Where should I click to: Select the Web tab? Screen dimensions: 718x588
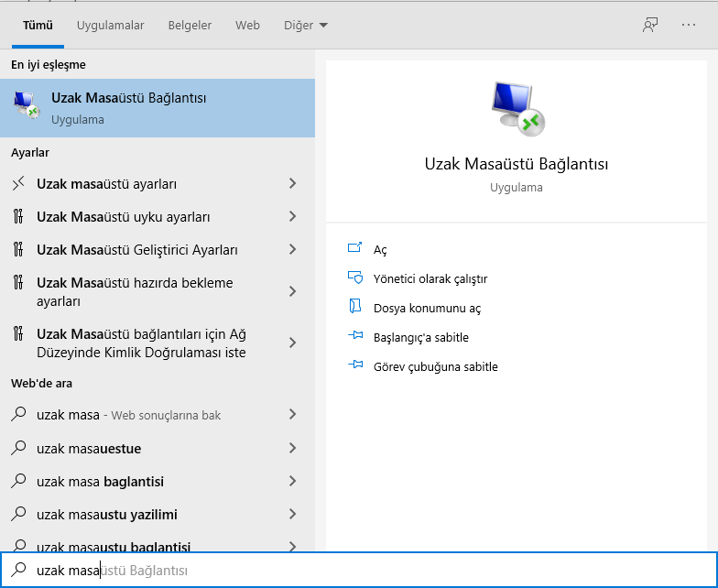pos(247,26)
